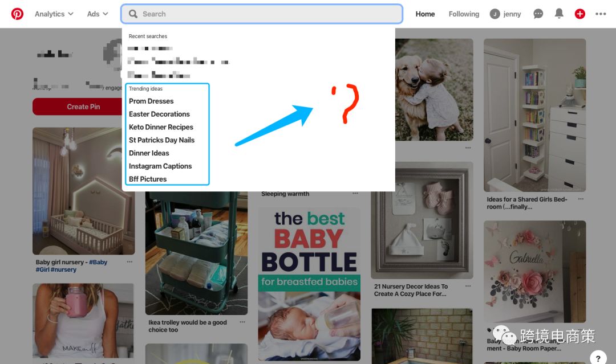Image resolution: width=616 pixels, height=364 pixels.
Task: Open options for Ikea trolley pin
Action: (x=242, y=322)
